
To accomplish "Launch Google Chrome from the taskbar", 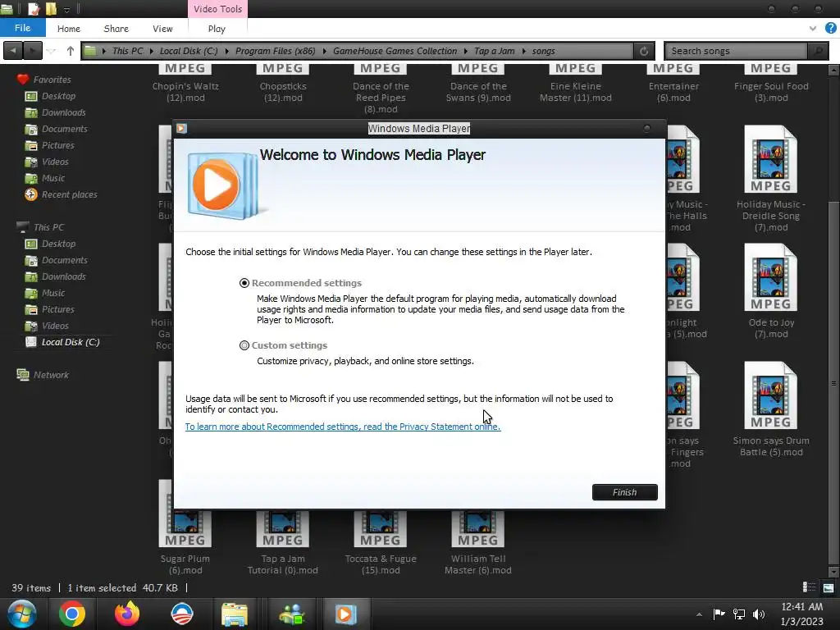I will pyautogui.click(x=72, y=614).
